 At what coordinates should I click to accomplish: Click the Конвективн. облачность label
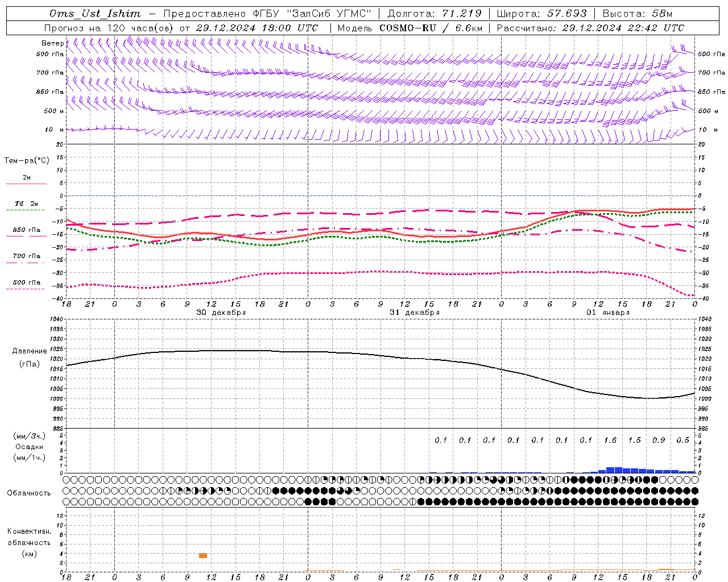pos(29,537)
